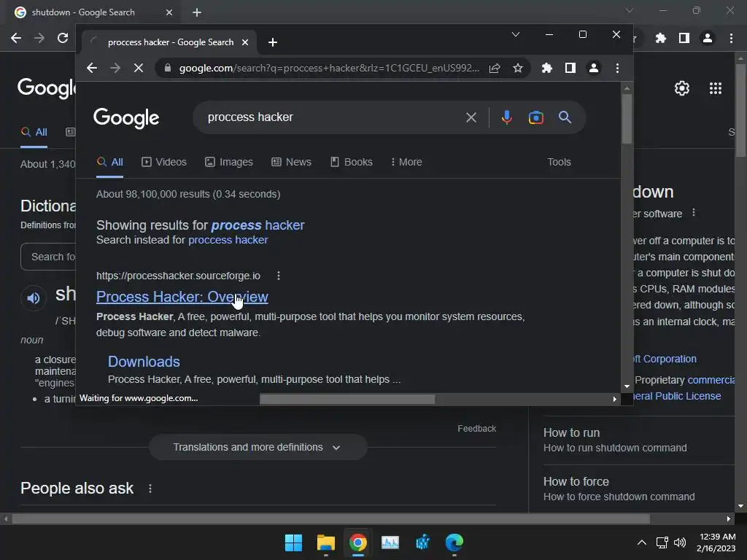Bookmark this page with the star icon
This screenshot has width=747, height=560.
518,68
